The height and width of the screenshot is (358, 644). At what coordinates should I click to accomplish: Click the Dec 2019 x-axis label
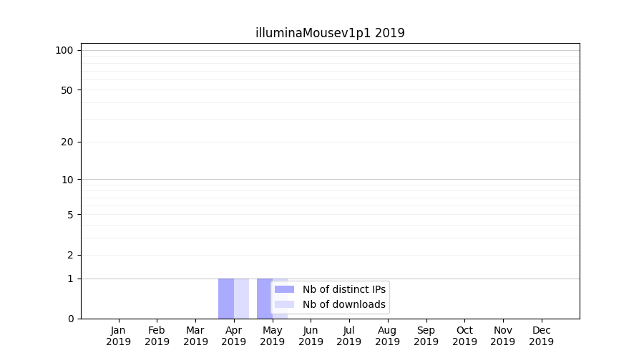541,336
